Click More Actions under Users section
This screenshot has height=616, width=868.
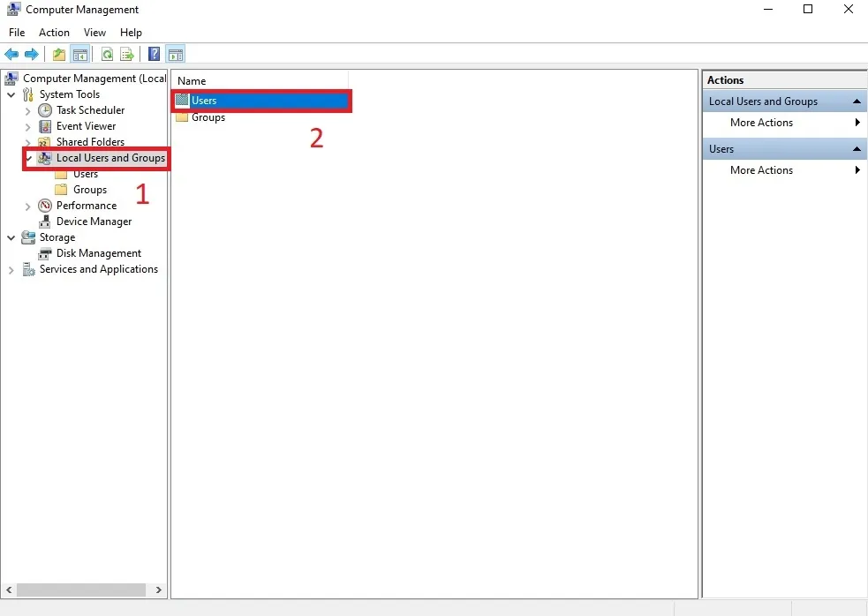click(761, 170)
